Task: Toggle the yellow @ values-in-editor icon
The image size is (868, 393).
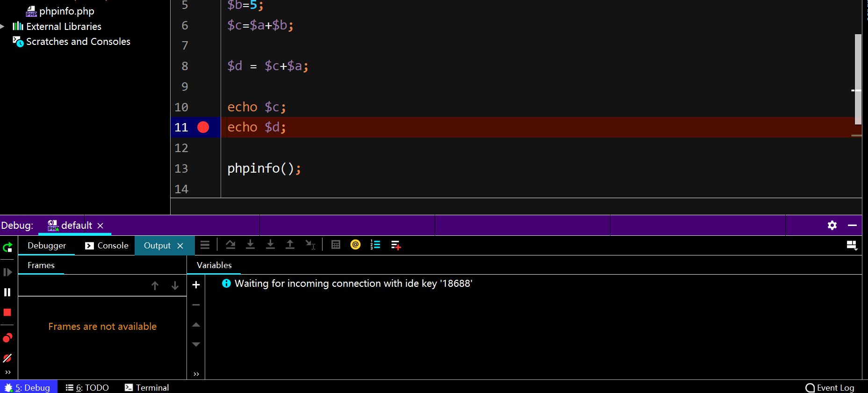Action: coord(355,245)
